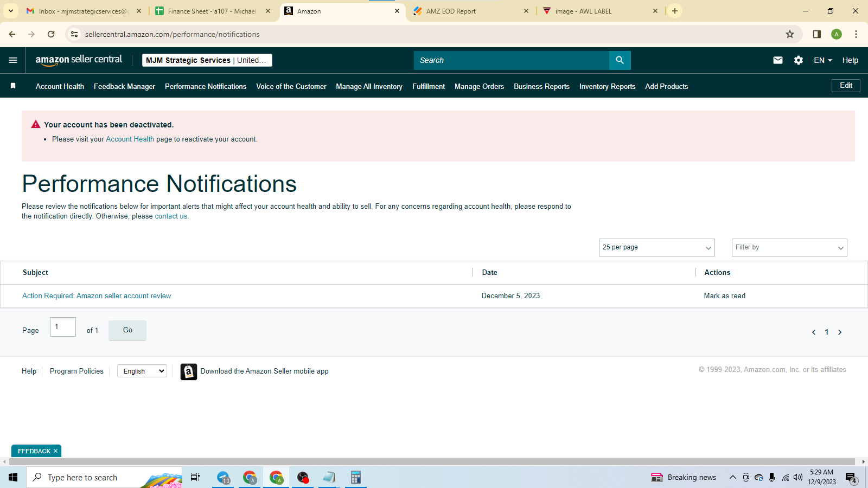Image resolution: width=868 pixels, height=488 pixels.
Task: Open Windows Start menu
Action: pos(13,477)
